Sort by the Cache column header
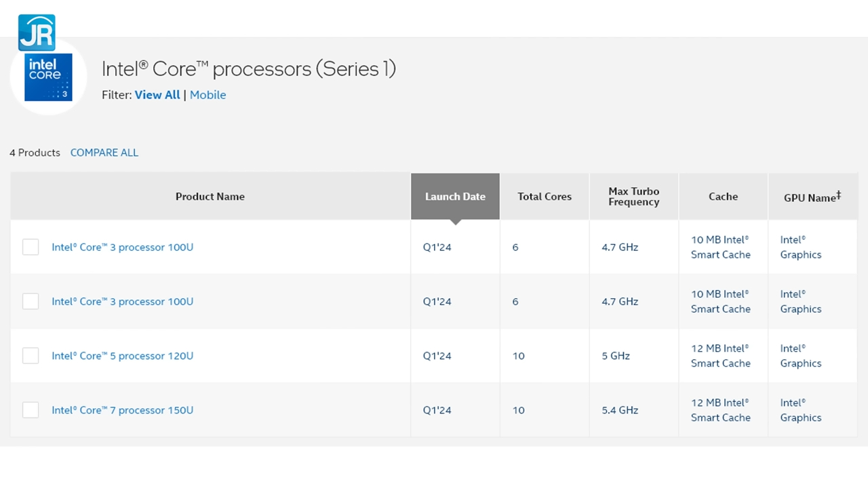Viewport: 868px width, 488px height. click(723, 197)
